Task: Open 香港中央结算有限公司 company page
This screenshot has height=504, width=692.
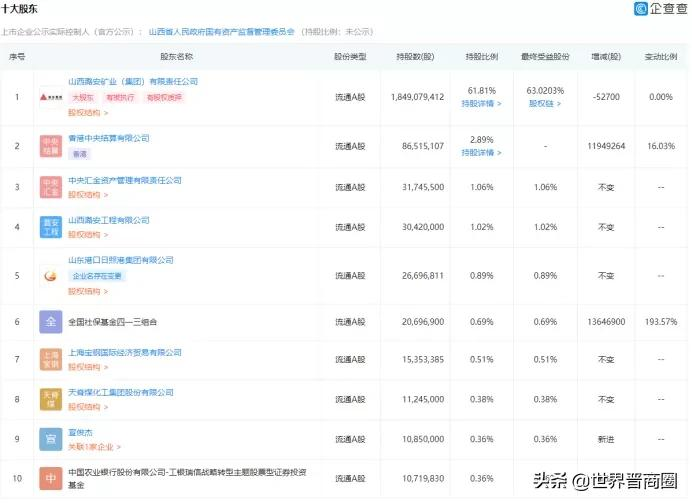Action: [x=109, y=138]
